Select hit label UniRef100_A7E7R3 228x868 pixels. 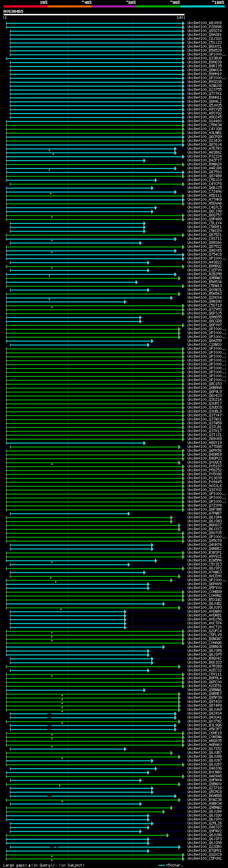coord(204,148)
